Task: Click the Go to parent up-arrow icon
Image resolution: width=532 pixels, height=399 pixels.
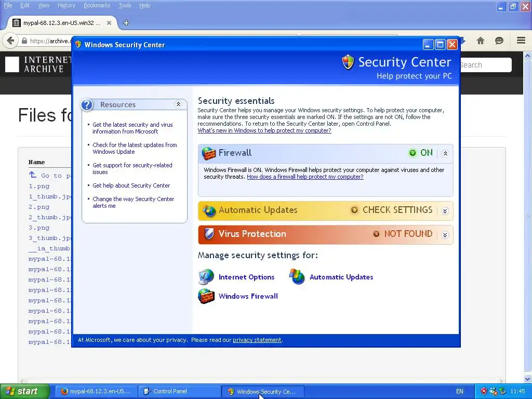Action: [33, 175]
